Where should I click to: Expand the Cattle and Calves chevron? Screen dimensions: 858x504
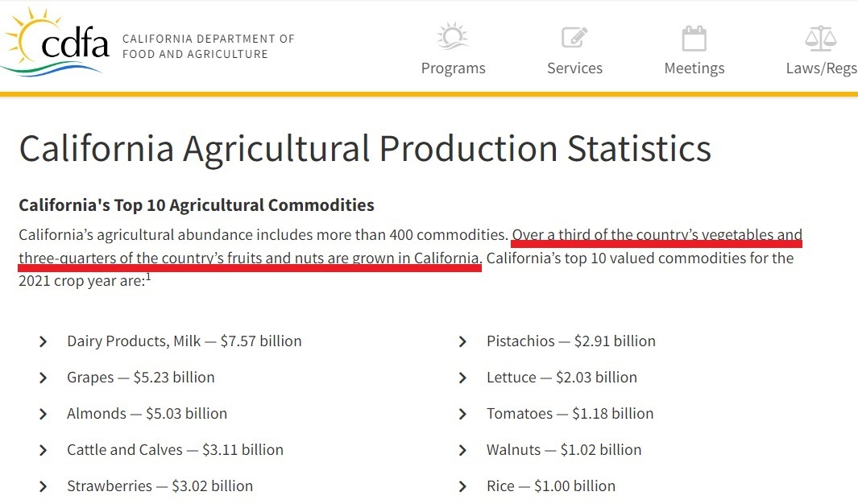44,451
